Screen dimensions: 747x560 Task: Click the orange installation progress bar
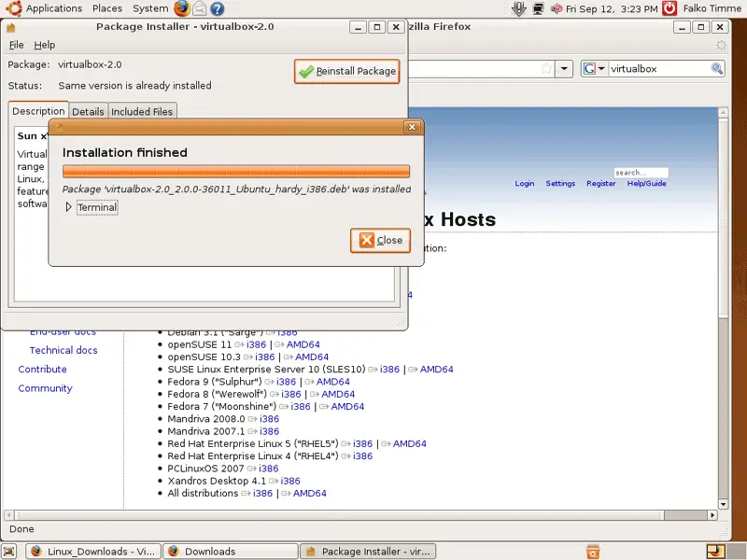236,172
